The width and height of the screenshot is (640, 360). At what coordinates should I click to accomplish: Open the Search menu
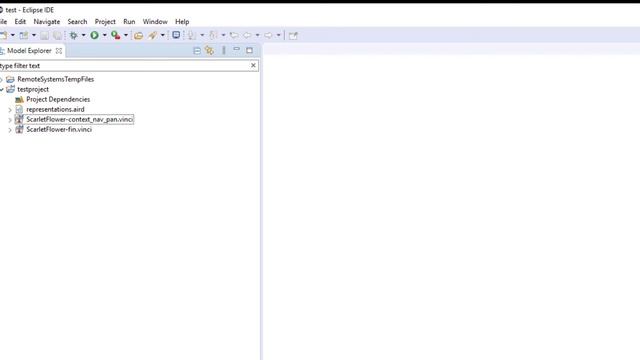[77, 22]
